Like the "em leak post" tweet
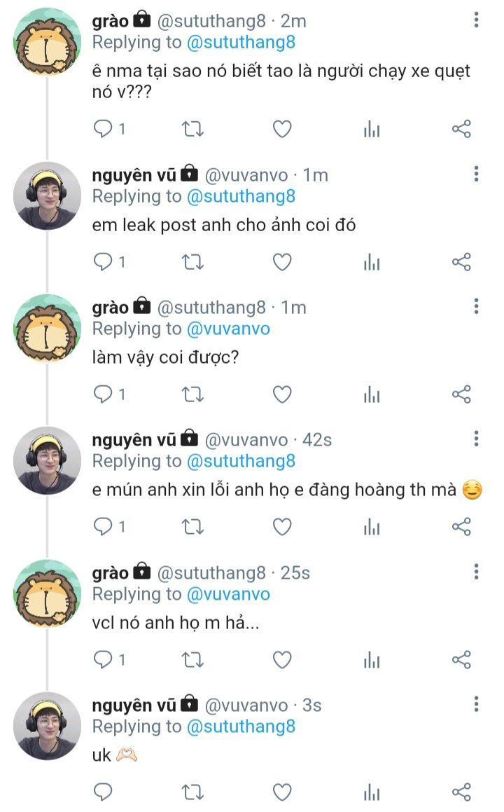This screenshot has width=504, height=812. click(x=281, y=262)
